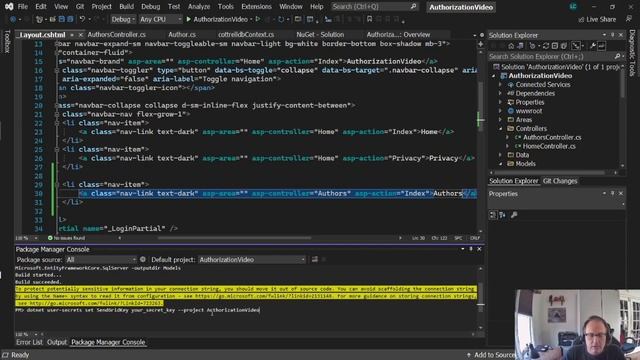Click Collapse All icon in Solution Explorer

click(555, 46)
